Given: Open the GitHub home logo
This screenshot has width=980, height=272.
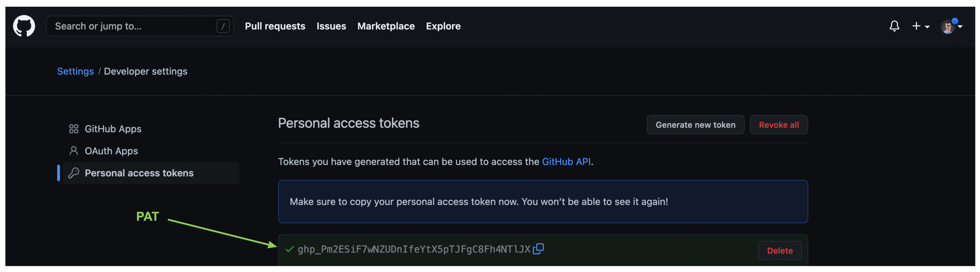Looking at the screenshot, I should tap(24, 26).
